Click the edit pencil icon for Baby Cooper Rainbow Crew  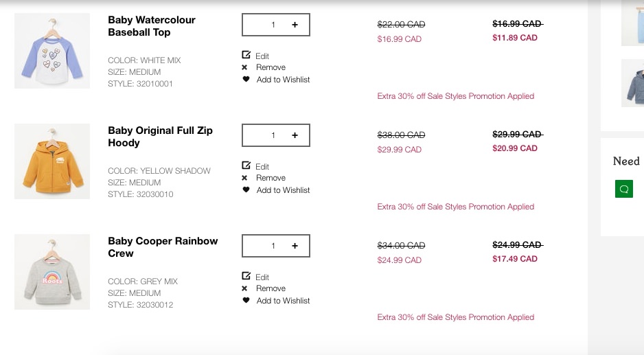click(246, 276)
